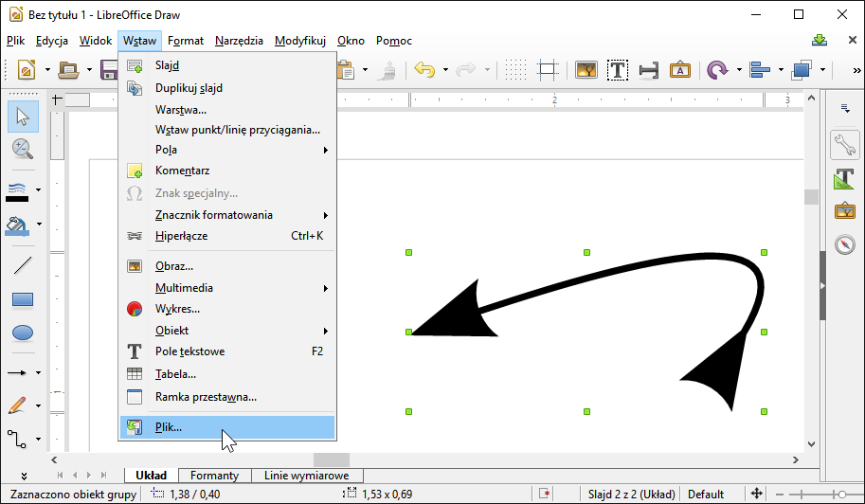Choose Duplikuj slajd menu entry
The width and height of the screenshot is (865, 504).
pos(227,88)
